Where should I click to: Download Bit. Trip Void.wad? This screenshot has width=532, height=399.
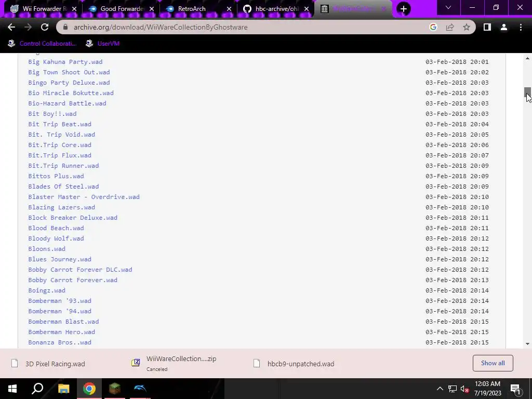tap(61, 135)
